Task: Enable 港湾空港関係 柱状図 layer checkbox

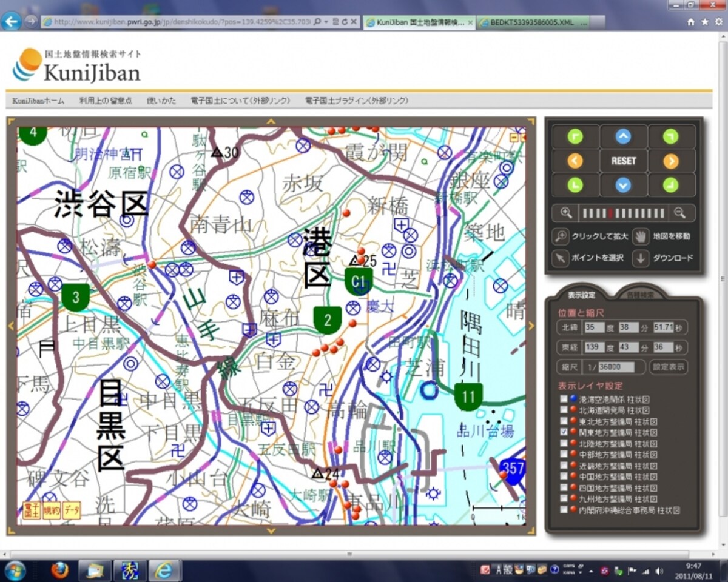Action: tap(564, 399)
